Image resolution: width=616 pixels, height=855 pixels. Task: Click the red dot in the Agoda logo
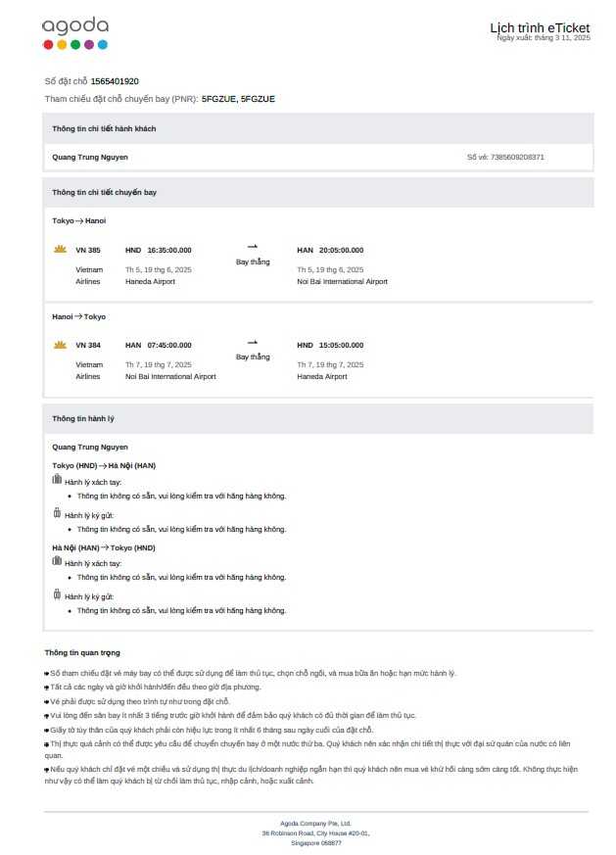(48, 44)
